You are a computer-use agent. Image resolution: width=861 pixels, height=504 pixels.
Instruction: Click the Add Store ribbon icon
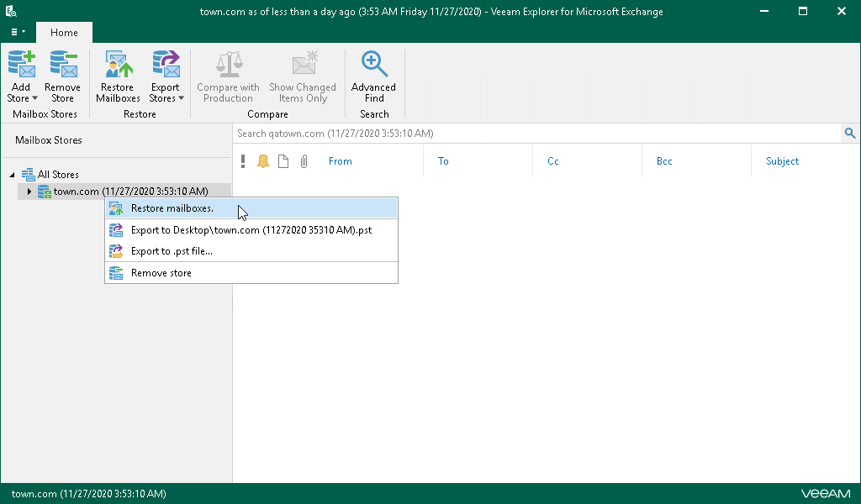click(21, 65)
